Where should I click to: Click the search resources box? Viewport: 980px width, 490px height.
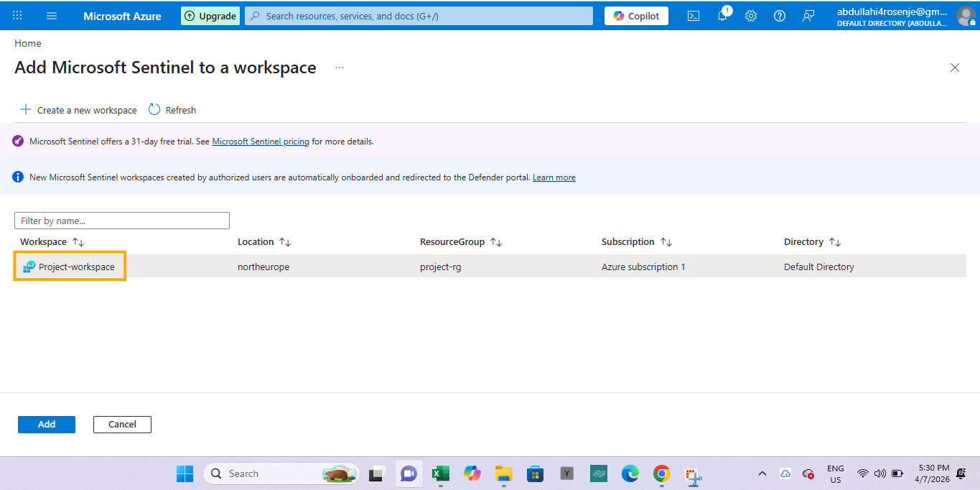pyautogui.click(x=419, y=16)
